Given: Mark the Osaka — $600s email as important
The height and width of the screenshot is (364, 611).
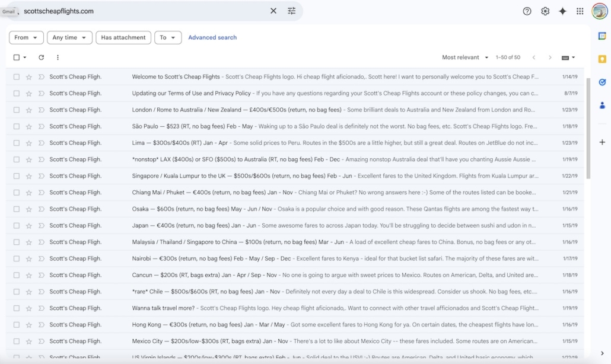Looking at the screenshot, I should (x=42, y=209).
